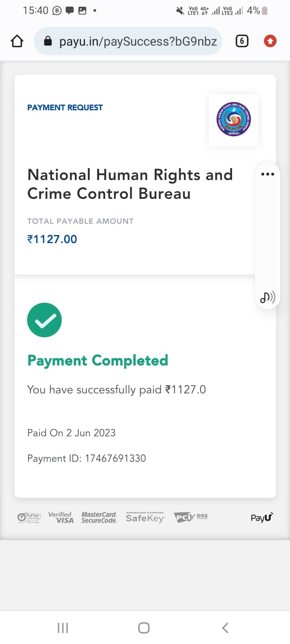This screenshot has height=644, width=290.
Task: Click the MasterCard SecureCode badge
Action: coord(99,517)
